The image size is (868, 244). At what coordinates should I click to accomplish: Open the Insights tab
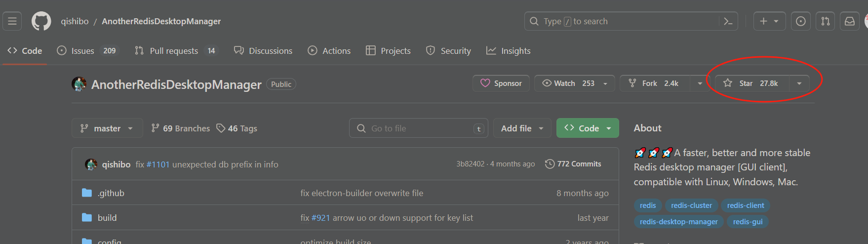tap(509, 51)
